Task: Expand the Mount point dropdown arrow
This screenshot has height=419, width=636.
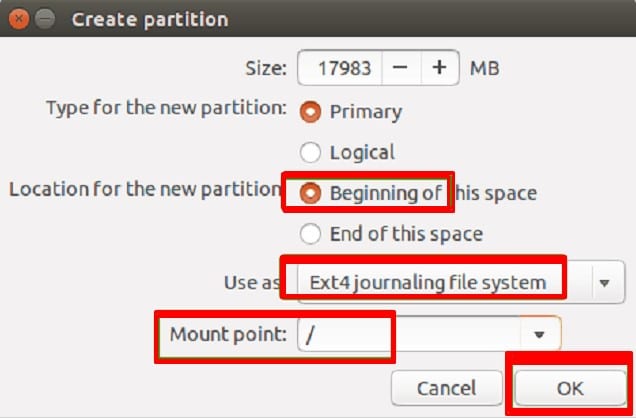Action: click(540, 335)
